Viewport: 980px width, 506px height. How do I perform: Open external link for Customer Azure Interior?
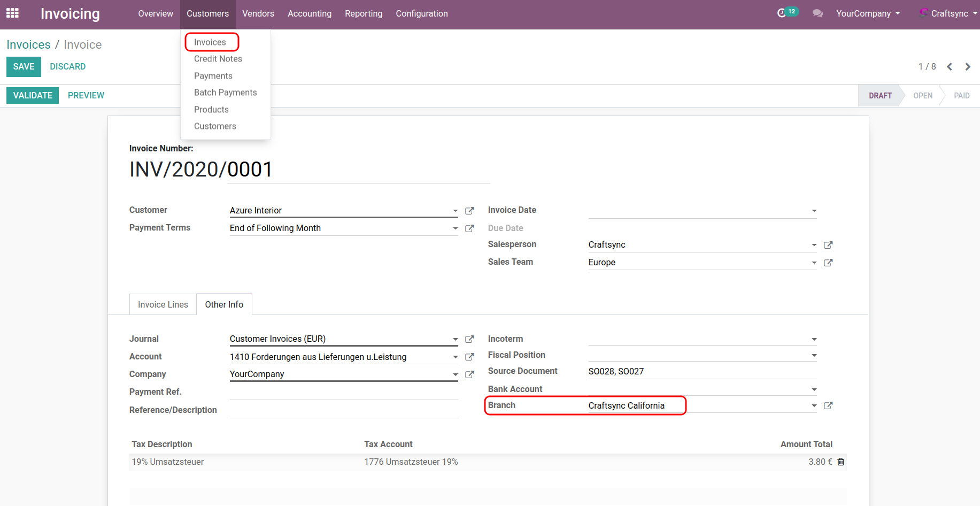pyautogui.click(x=469, y=211)
